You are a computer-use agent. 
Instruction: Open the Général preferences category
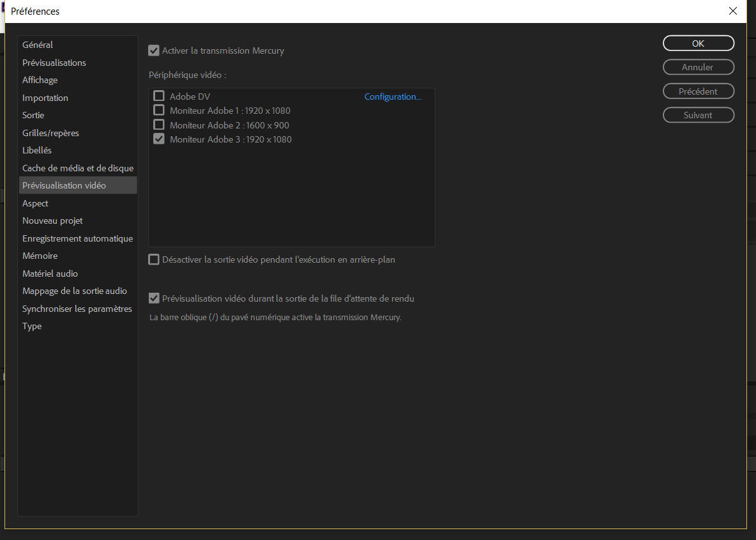(78, 45)
